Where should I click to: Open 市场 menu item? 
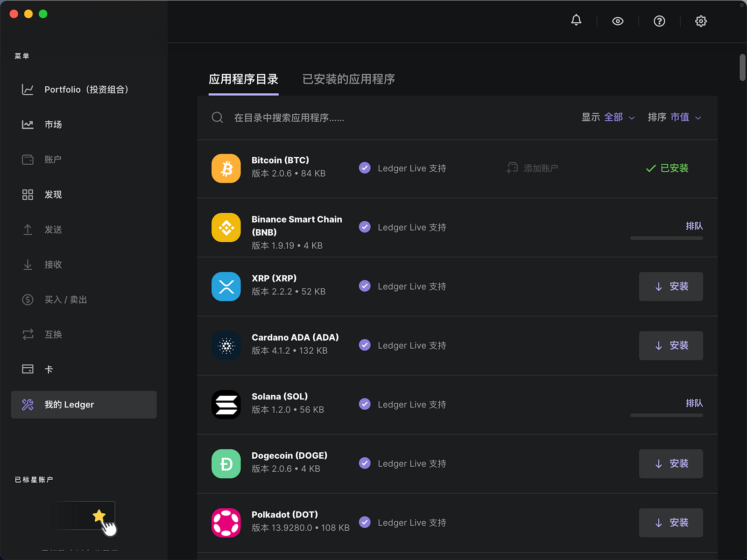point(84,125)
